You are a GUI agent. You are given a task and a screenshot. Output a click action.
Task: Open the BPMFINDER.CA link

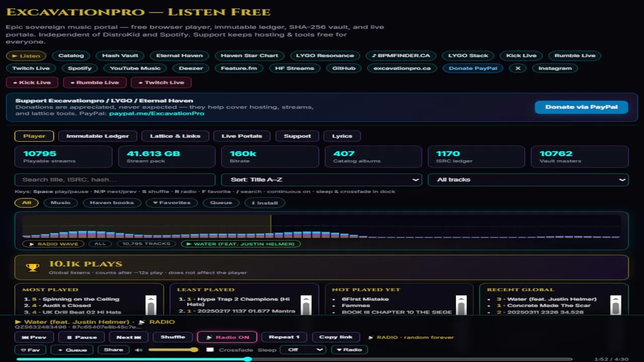(401, 55)
